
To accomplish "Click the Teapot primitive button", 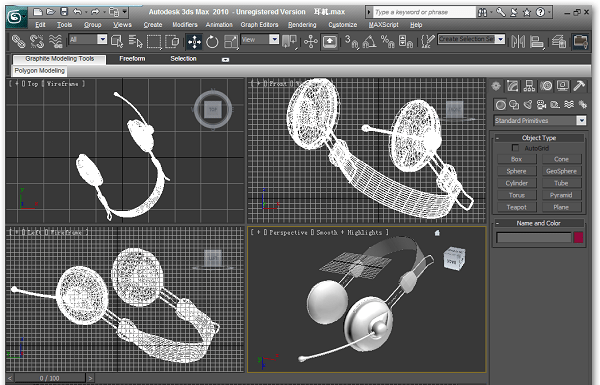I will click(x=517, y=207).
